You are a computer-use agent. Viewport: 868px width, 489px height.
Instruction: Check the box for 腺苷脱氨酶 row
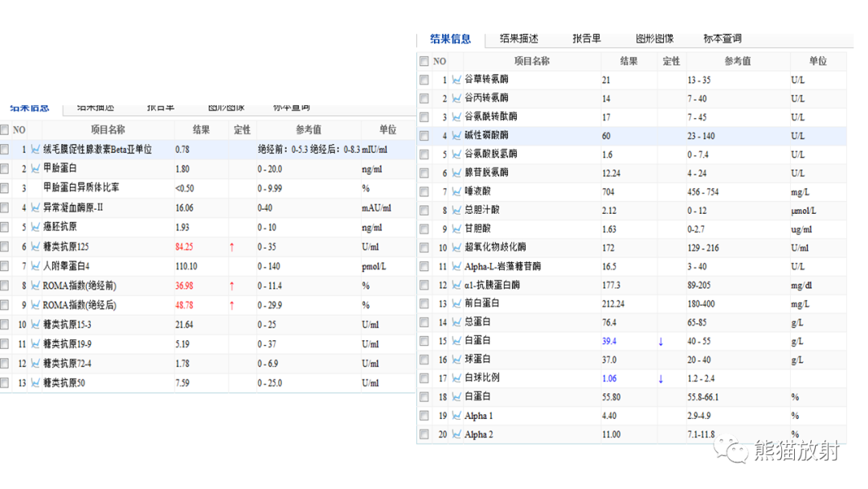click(x=424, y=174)
